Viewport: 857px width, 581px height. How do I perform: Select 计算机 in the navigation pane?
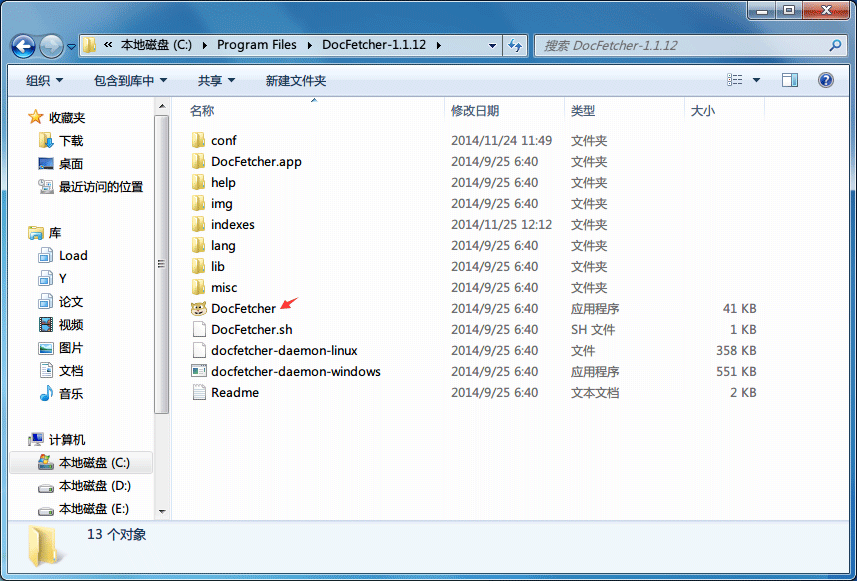tap(67, 440)
